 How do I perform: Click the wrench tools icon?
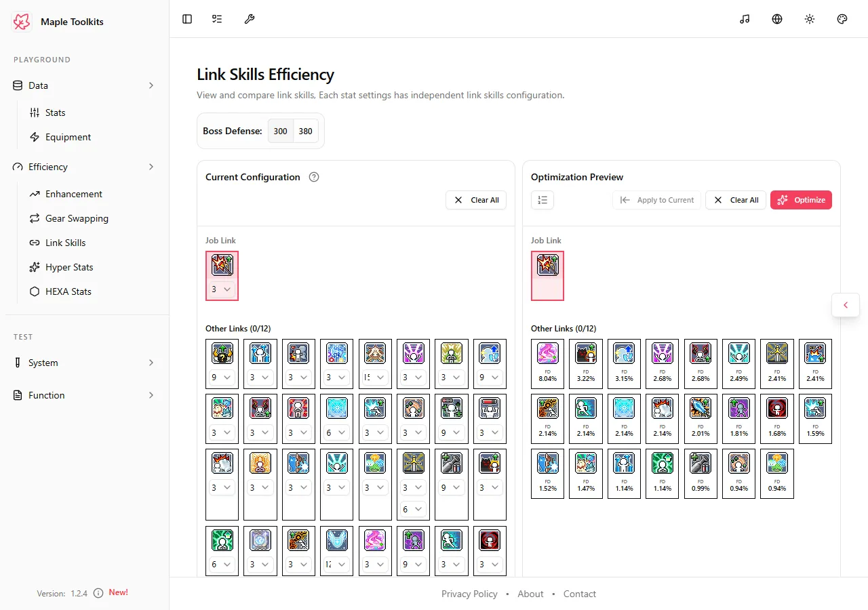tap(250, 19)
